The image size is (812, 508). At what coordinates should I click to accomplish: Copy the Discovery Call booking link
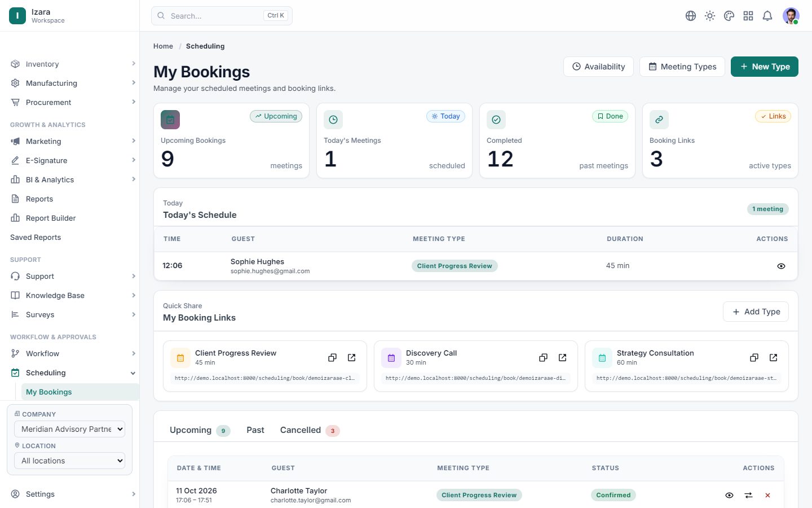pos(544,357)
